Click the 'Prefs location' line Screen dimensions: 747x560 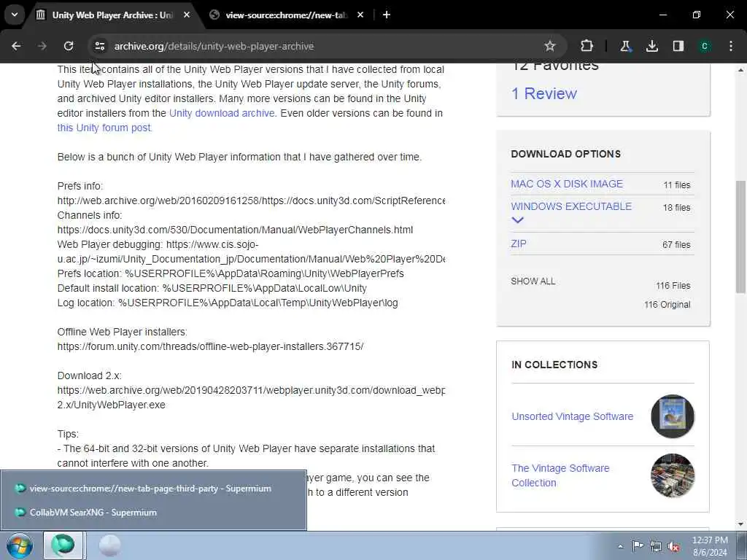(x=231, y=274)
